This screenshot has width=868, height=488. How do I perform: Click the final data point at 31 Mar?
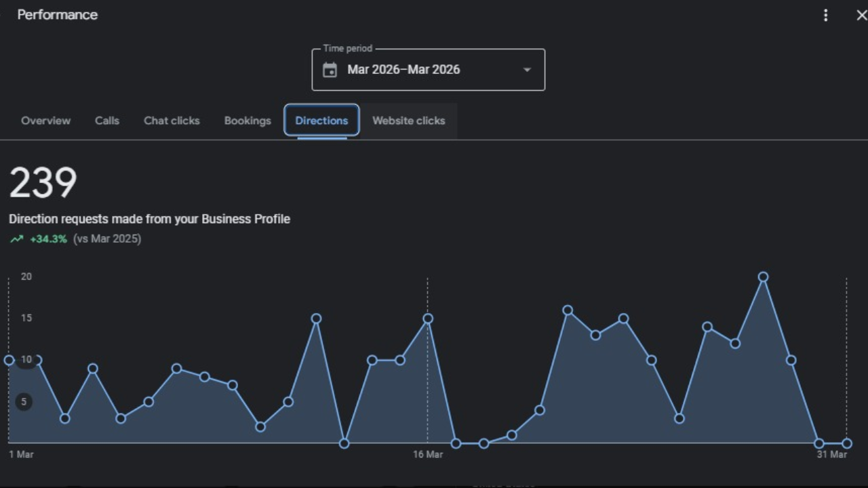pos(846,443)
